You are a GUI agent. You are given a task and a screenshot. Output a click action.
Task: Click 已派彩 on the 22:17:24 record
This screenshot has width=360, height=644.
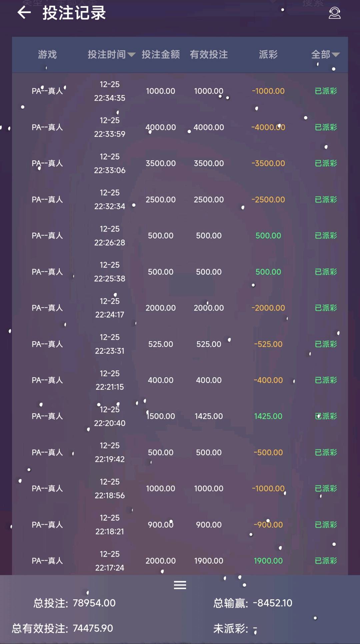pyautogui.click(x=326, y=561)
